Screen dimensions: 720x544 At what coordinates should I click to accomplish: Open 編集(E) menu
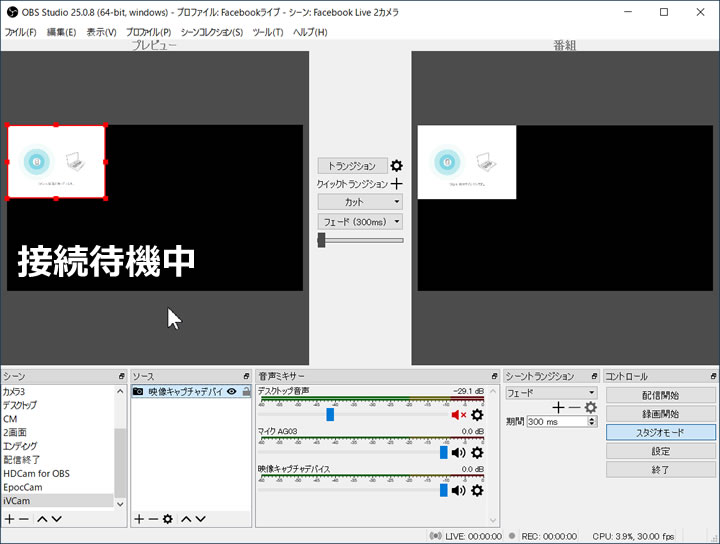62,32
